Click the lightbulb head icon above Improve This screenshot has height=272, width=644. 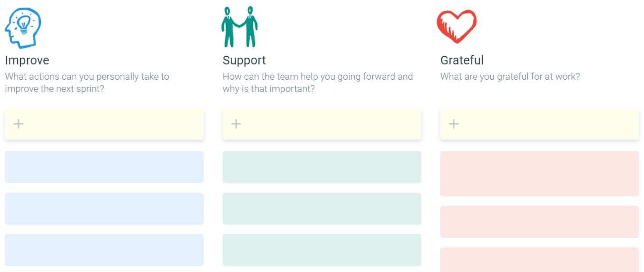pos(23,28)
